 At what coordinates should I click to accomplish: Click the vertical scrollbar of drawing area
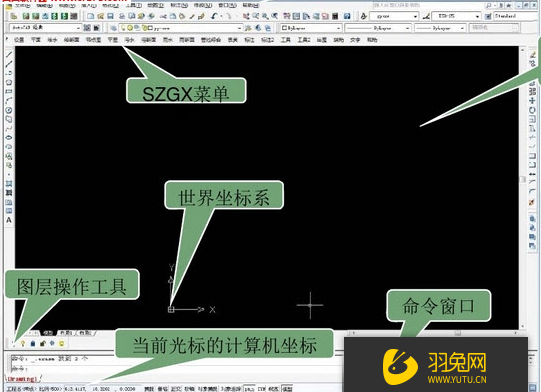(x=523, y=188)
